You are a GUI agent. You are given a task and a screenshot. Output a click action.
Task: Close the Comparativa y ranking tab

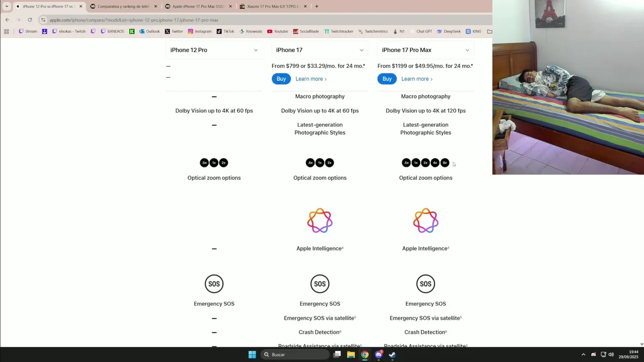click(x=155, y=7)
